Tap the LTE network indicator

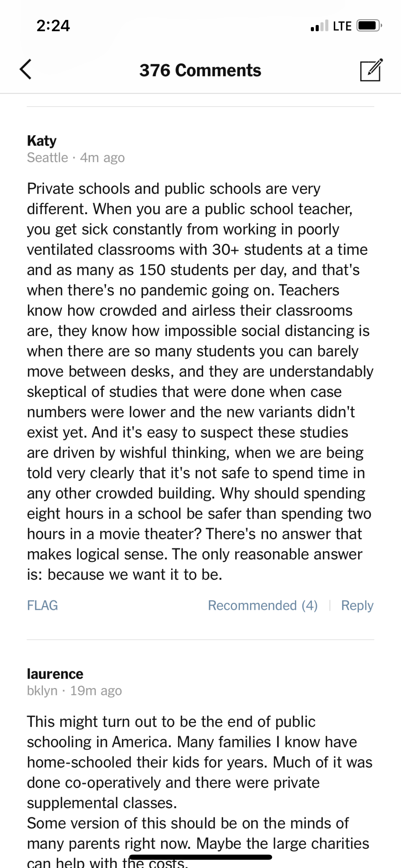pos(342,26)
